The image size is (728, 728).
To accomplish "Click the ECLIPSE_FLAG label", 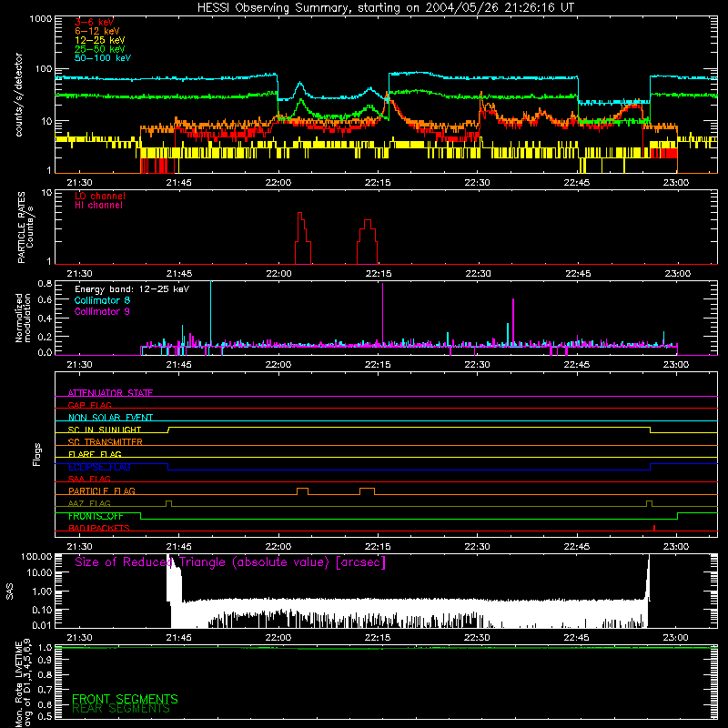I will (99, 467).
